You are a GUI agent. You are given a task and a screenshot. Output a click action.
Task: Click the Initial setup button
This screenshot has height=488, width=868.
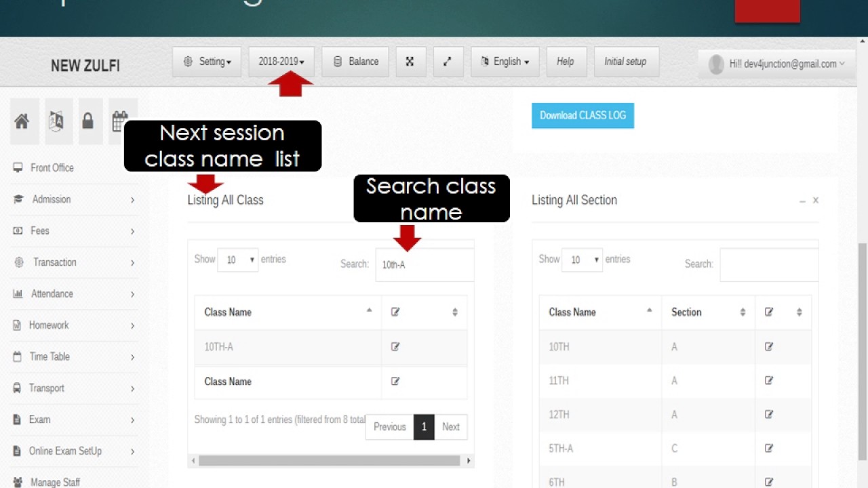coord(626,62)
